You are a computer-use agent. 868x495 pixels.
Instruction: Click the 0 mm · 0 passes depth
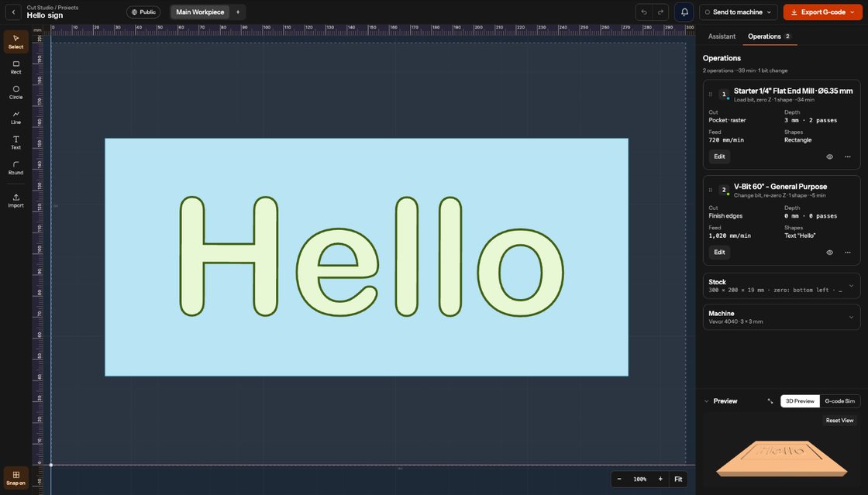click(x=811, y=216)
